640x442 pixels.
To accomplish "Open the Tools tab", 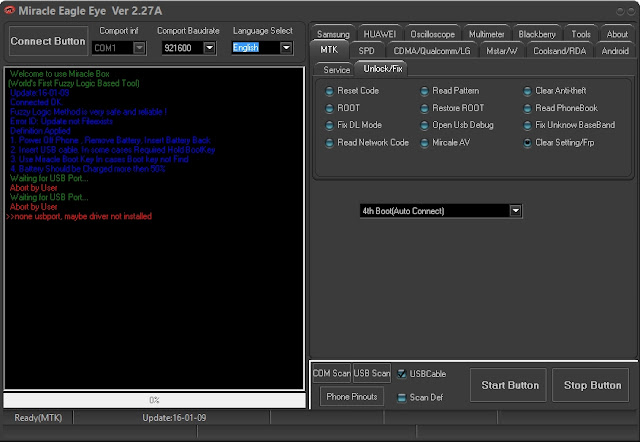I will click(580, 34).
